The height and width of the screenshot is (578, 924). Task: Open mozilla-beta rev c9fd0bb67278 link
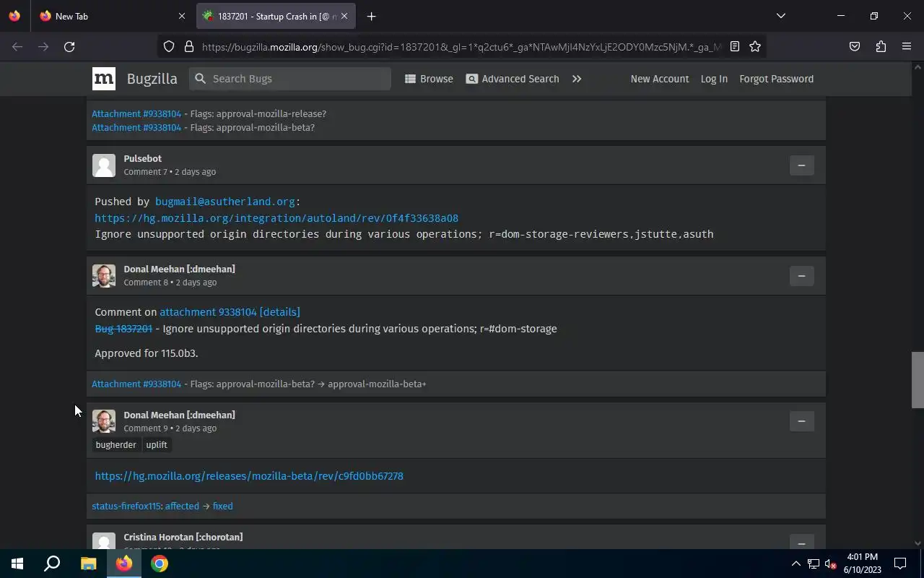click(x=249, y=476)
